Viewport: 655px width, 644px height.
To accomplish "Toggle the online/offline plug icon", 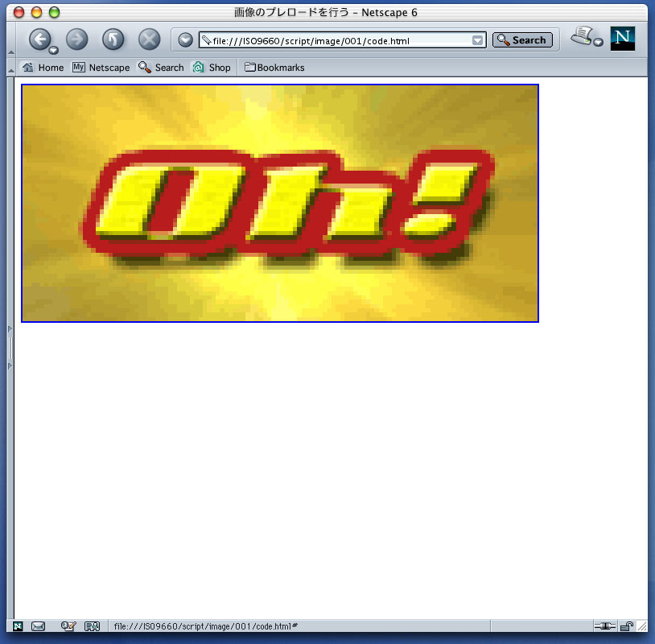I will pos(605,626).
